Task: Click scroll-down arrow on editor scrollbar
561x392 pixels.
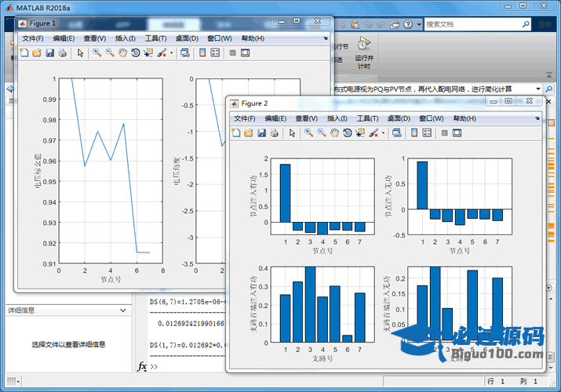Action: (551, 368)
